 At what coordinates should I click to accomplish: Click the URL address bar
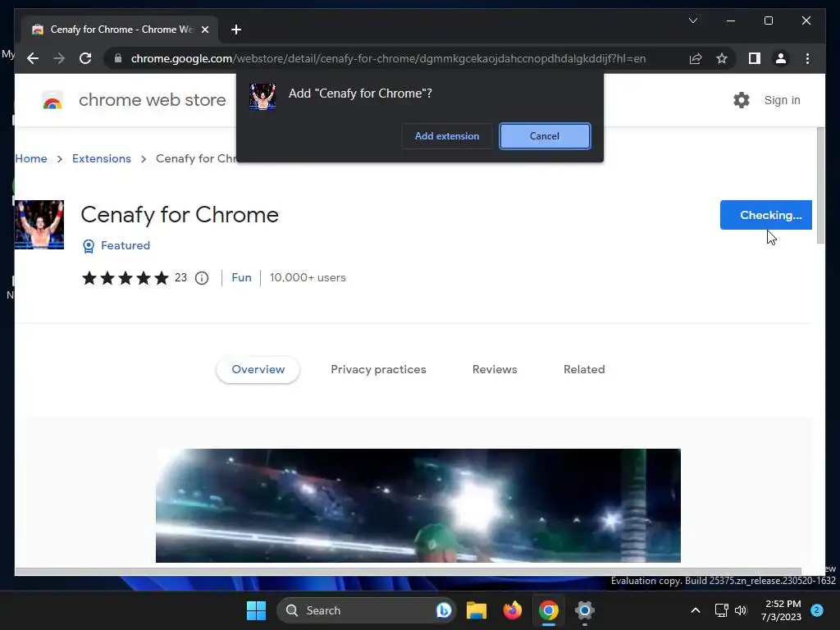point(388,58)
